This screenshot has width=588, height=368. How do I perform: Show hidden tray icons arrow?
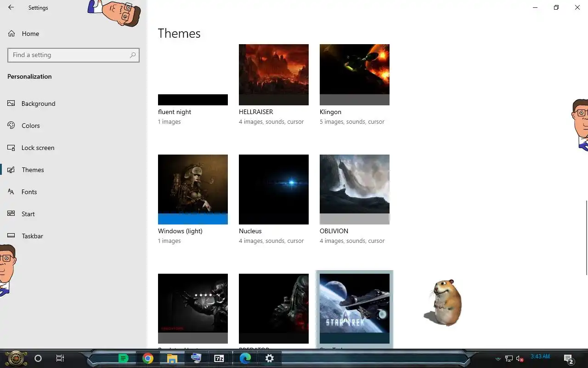click(498, 359)
